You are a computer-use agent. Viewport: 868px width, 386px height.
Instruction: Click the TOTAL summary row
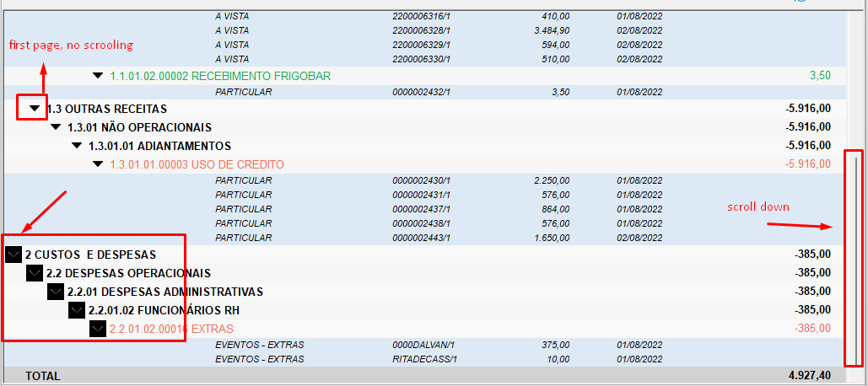pyautogui.click(x=422, y=375)
